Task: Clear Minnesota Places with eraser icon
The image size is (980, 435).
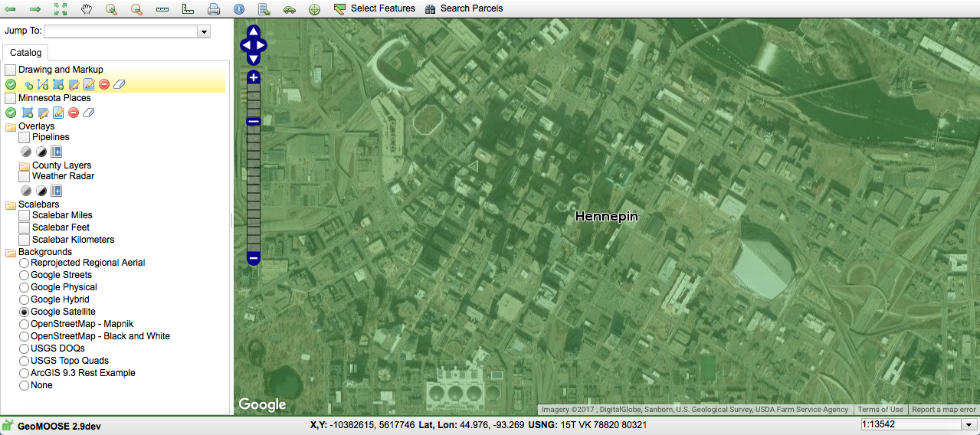Action: pyautogui.click(x=88, y=113)
